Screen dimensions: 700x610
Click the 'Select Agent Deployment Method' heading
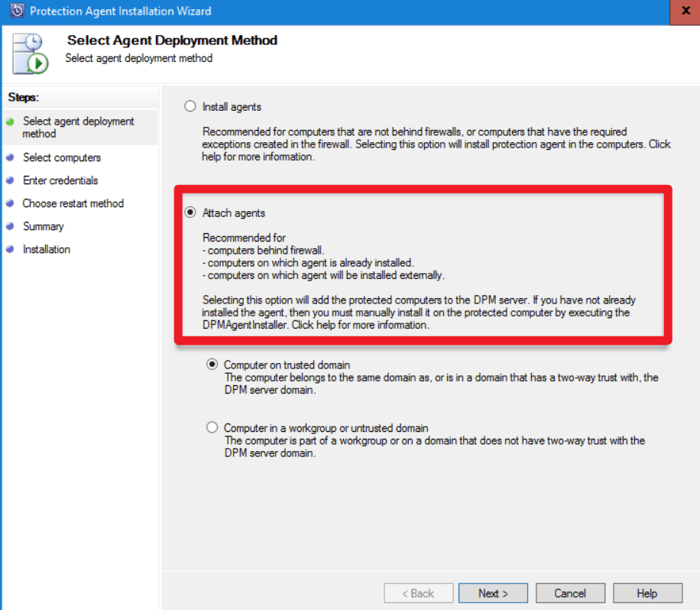(172, 41)
